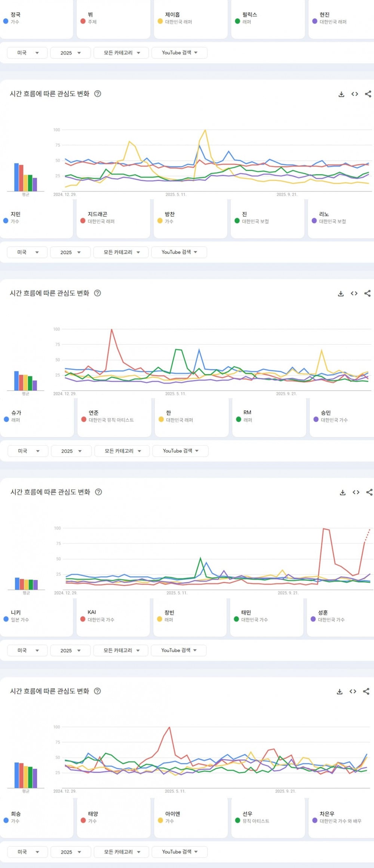Share the fourth chart above 희승 card
The width and height of the screenshot is (374, 868).
[366, 691]
